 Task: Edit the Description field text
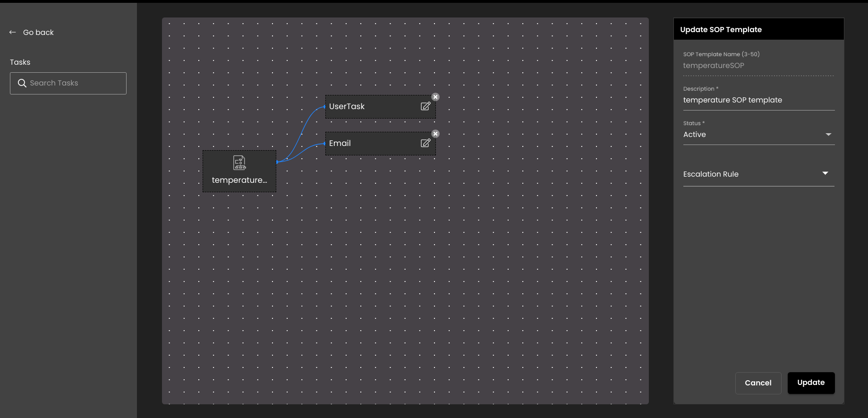point(758,100)
